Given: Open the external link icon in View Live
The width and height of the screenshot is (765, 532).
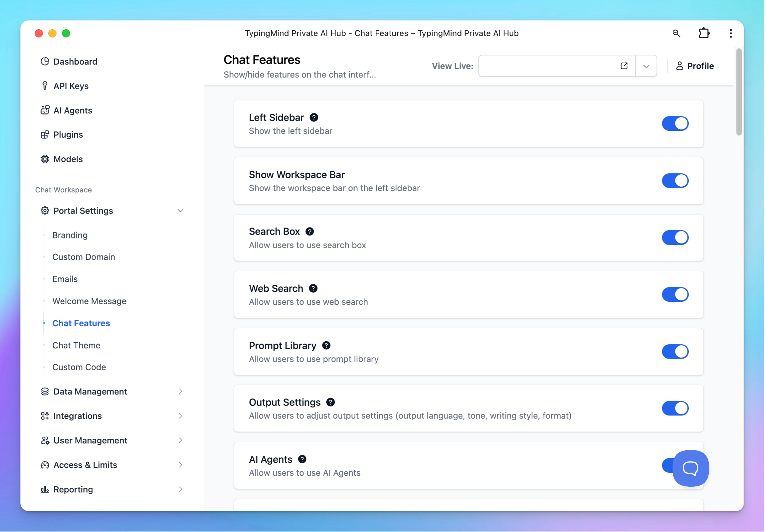Looking at the screenshot, I should 624,66.
